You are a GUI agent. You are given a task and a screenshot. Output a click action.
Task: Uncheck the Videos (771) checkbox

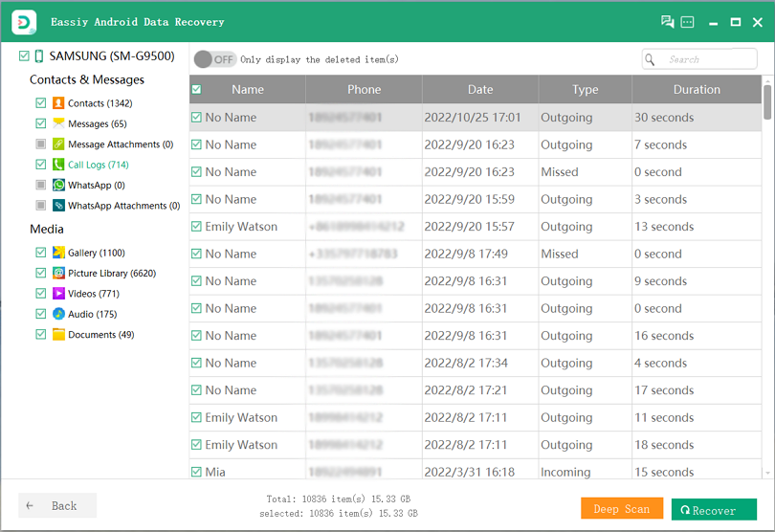pos(40,293)
